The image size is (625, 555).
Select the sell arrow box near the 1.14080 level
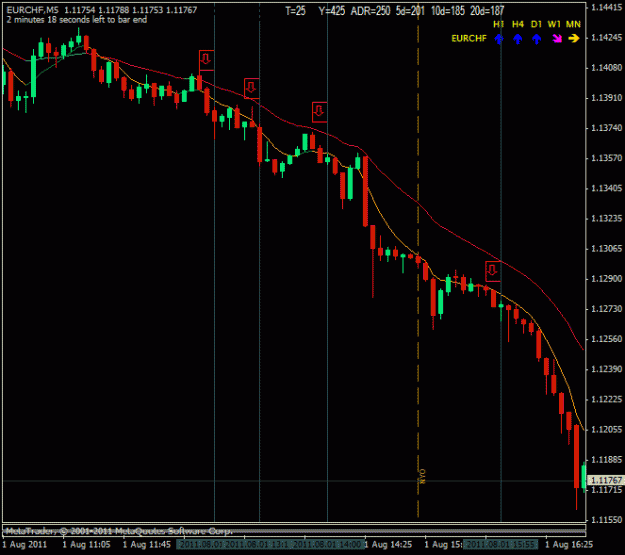[206, 60]
